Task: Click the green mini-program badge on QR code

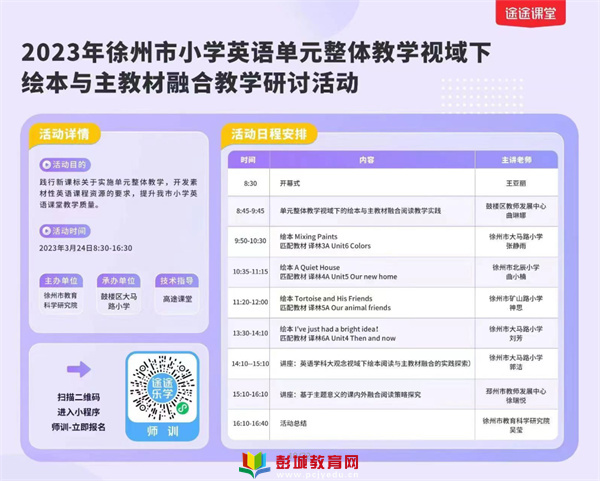Action: click(183, 409)
